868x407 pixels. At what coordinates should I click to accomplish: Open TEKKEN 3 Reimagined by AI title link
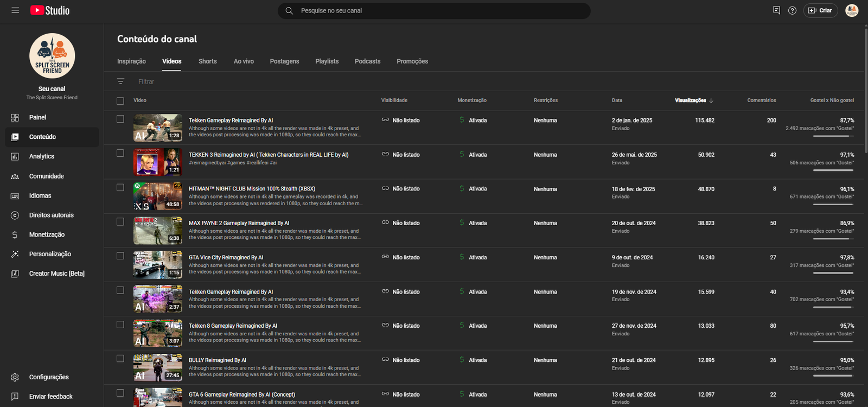[x=269, y=155]
